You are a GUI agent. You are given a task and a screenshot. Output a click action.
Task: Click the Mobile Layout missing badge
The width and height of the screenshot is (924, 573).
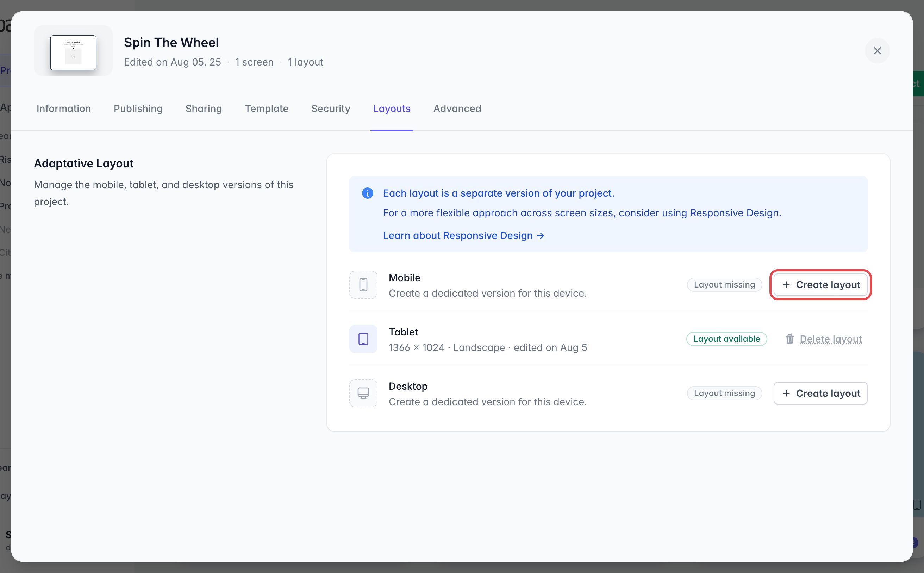[x=724, y=285]
